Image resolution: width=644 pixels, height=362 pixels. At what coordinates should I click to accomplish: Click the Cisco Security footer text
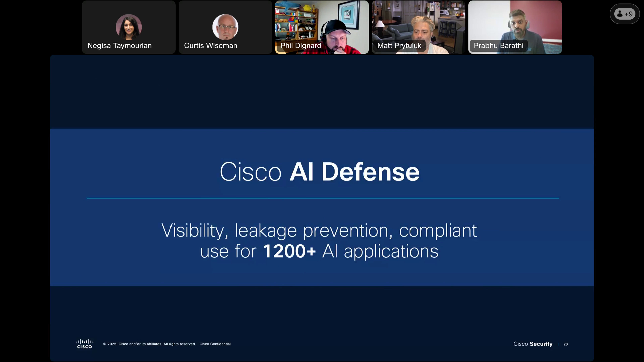[533, 344]
